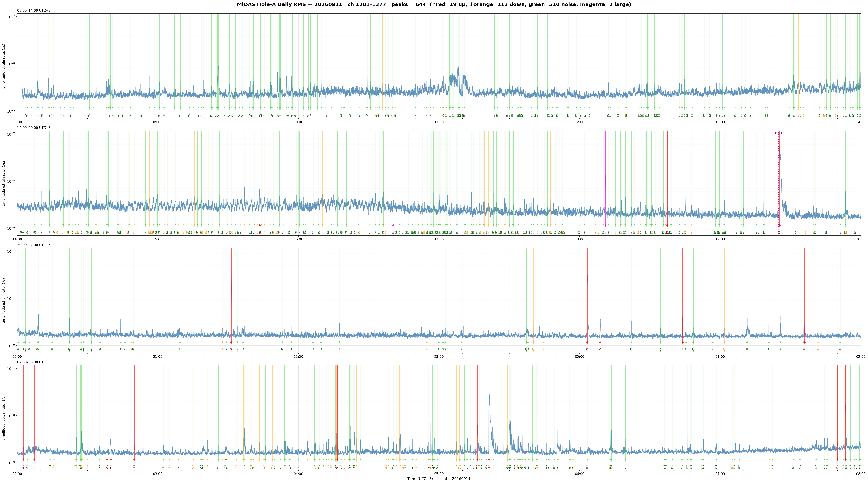Select the magenta arrow marker above peak 383
Screen dimensions: 868x483
click(606, 225)
